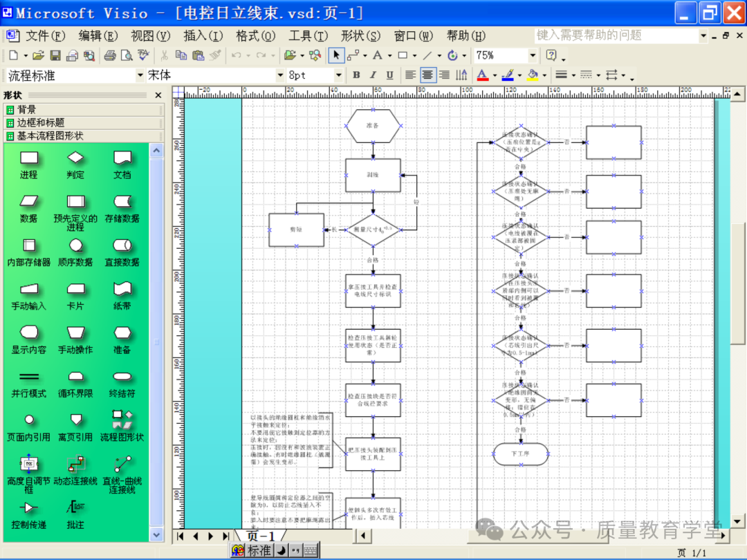The width and height of the screenshot is (747, 560).
Task: Open the zoom level 75% dropdown
Action: tap(533, 55)
